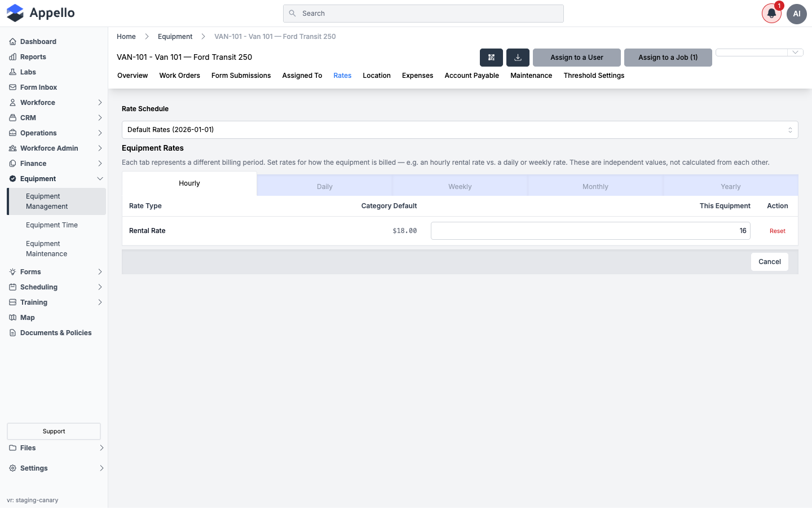Open the AI user avatar menu
This screenshot has height=518, width=812.
[x=797, y=14]
